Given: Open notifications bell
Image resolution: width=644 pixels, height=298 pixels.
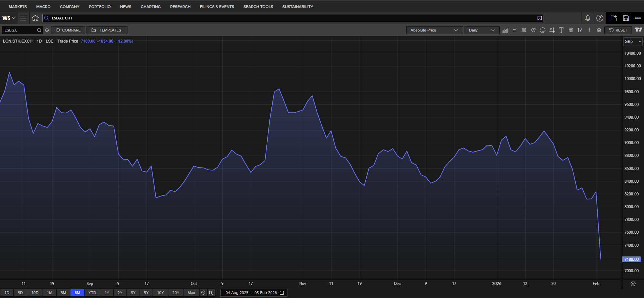Looking at the screenshot, I should point(588,18).
